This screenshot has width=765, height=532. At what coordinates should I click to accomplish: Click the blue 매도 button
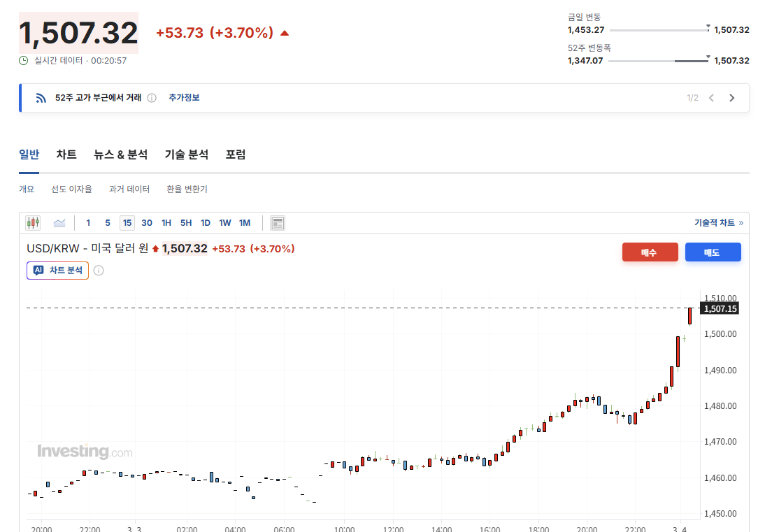pyautogui.click(x=713, y=252)
